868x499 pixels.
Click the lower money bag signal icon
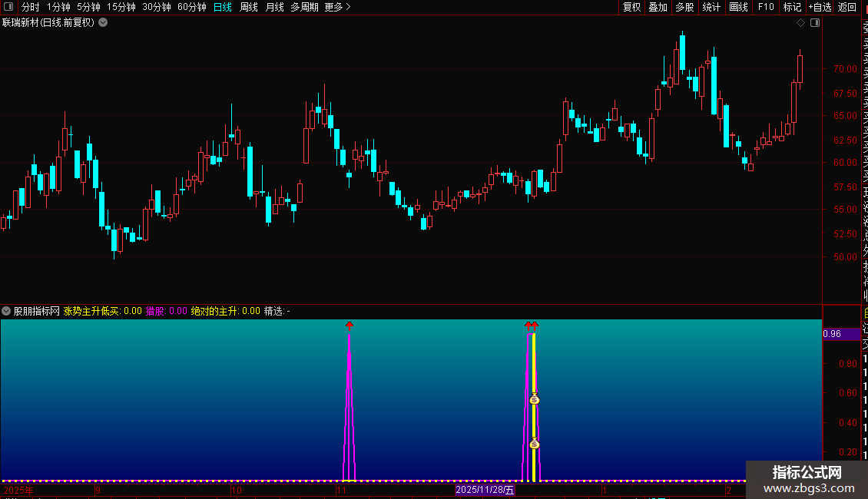(x=534, y=444)
